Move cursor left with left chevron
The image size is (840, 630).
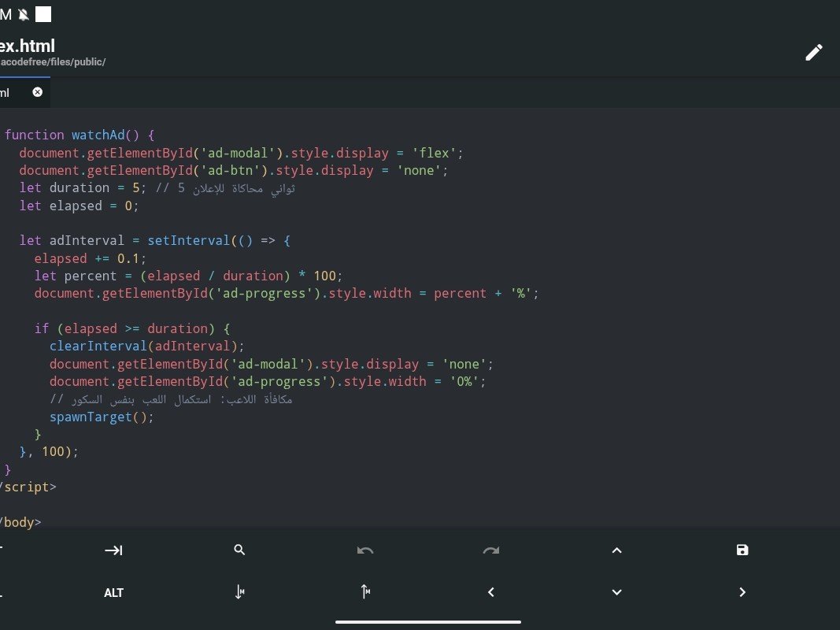click(x=490, y=592)
